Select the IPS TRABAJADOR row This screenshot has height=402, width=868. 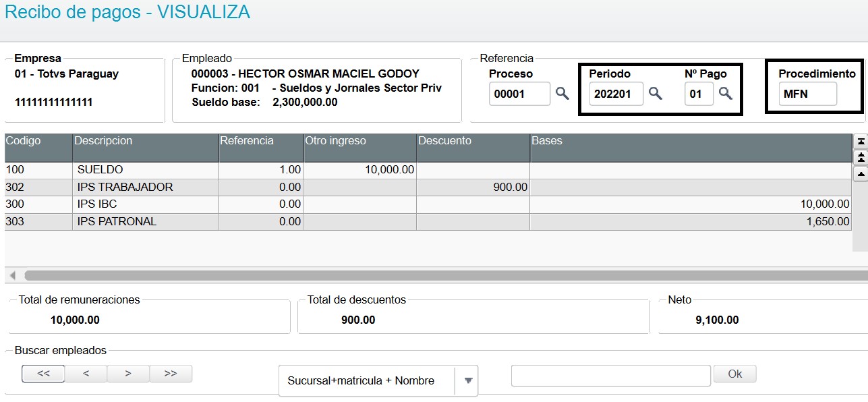pyautogui.click(x=428, y=188)
